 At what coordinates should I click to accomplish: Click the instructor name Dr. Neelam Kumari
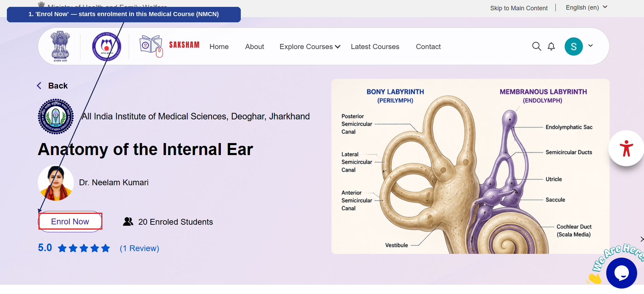pos(114,183)
